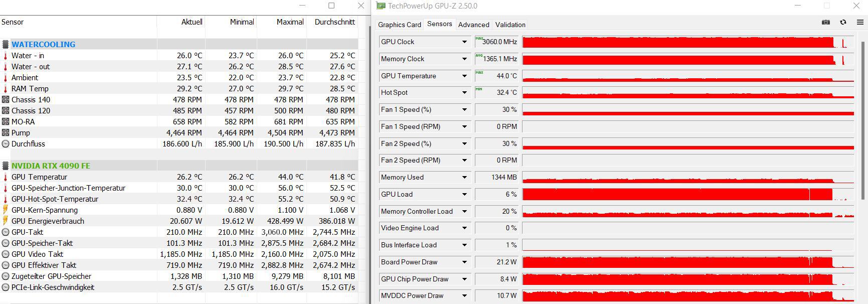
Task: Open the GPU Clock sensor dropdown
Action: tap(464, 42)
